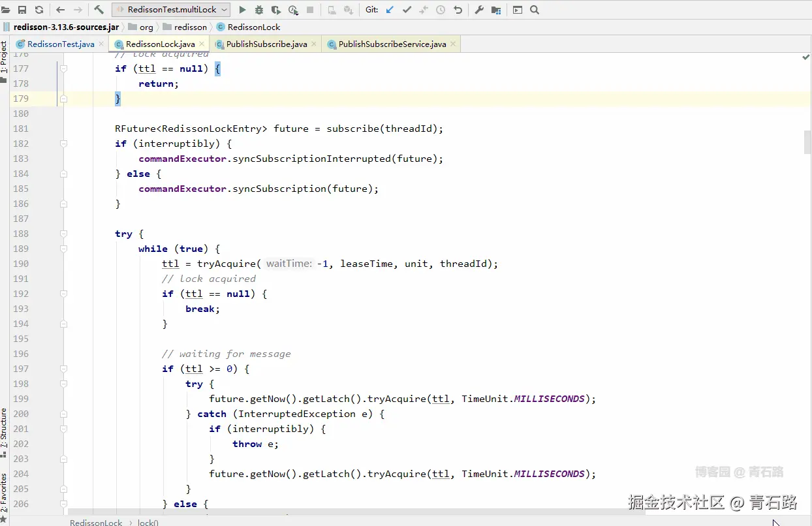
Task: Switch to the RedissonLock.java tab
Action: coord(160,44)
